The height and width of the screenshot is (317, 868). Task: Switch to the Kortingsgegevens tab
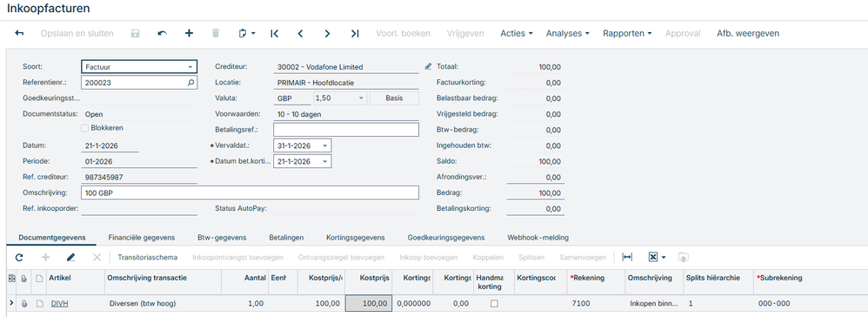[x=356, y=237]
